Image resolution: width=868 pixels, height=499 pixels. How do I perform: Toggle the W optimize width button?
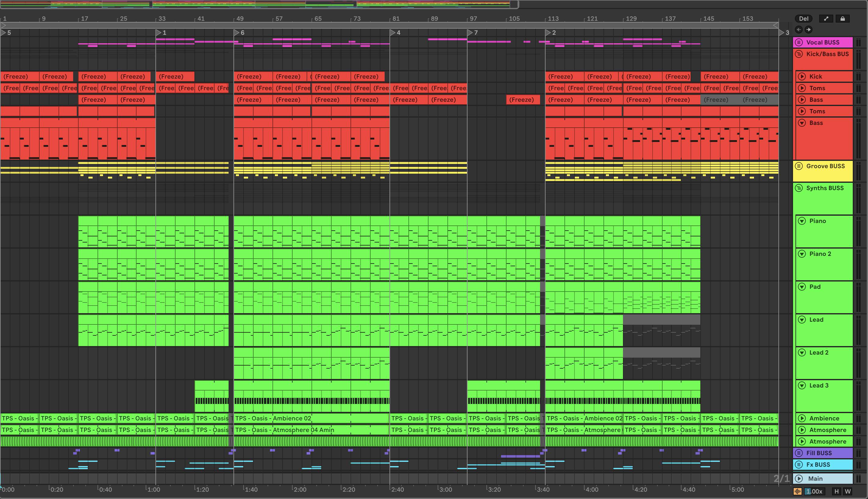(x=848, y=491)
